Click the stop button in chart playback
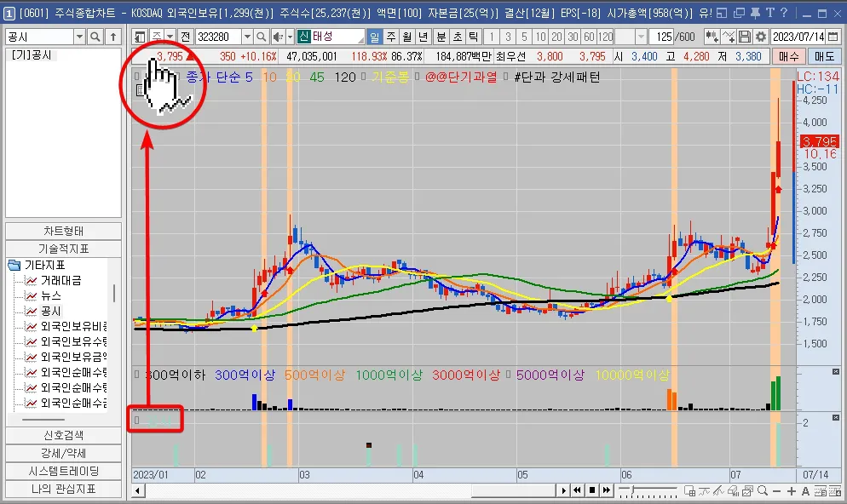847x504 pixels. click(x=592, y=490)
